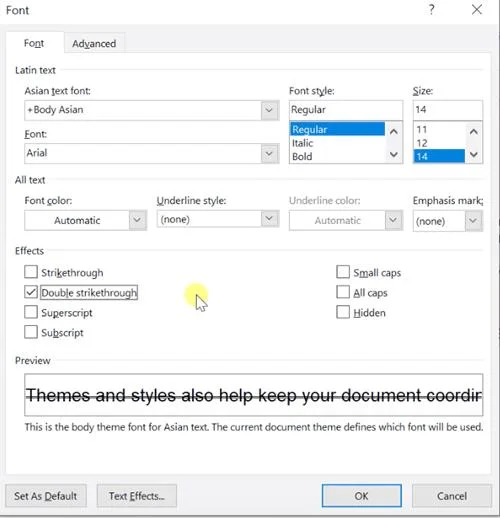
Task: Enable the Small caps option
Action: point(343,272)
